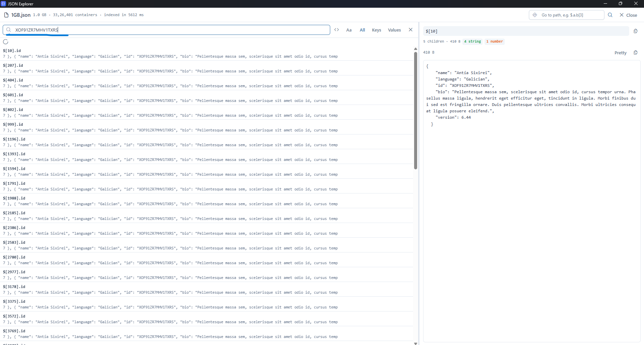Click the "language": "Galician" line in the preview

tap(462, 79)
